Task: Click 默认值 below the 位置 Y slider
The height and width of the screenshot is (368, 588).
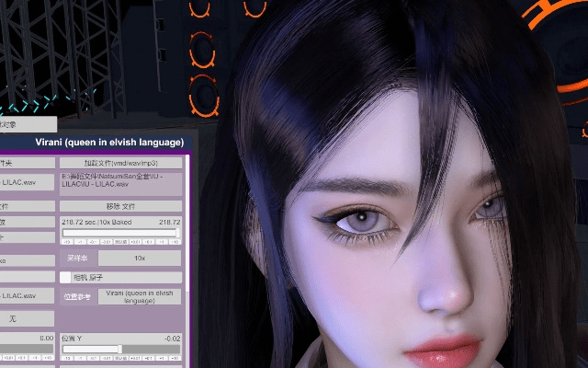Action: point(121,358)
